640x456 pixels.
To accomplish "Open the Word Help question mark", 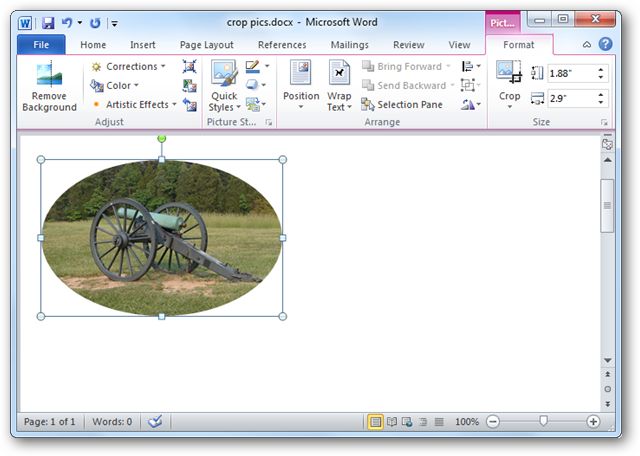I will (606, 44).
